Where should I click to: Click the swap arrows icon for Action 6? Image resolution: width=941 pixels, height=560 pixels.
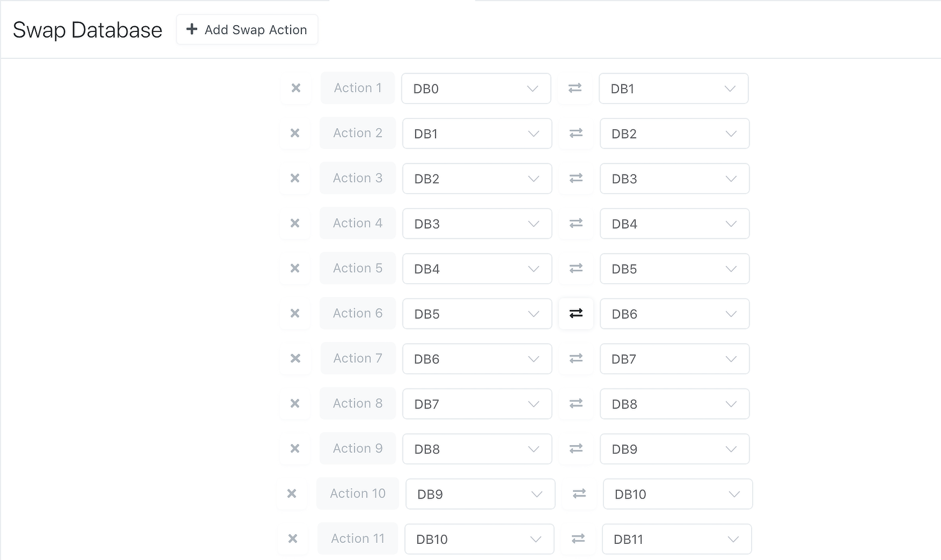point(576,314)
